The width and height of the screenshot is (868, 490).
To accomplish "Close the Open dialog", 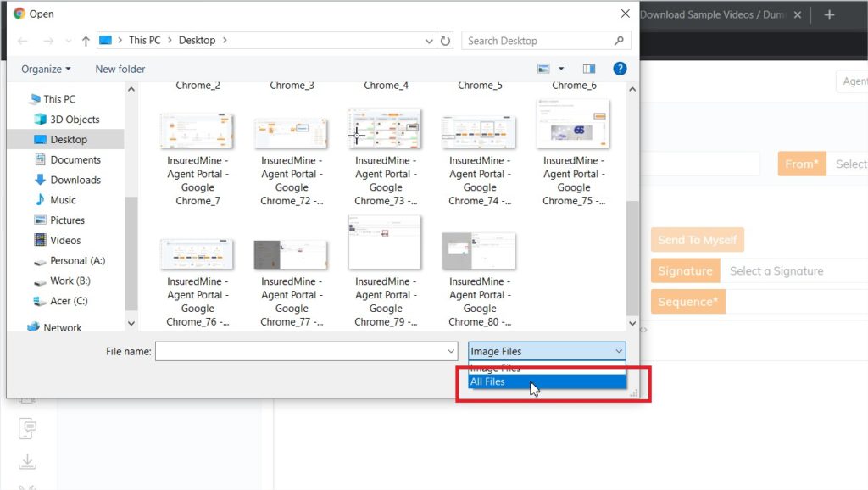I will (x=625, y=14).
